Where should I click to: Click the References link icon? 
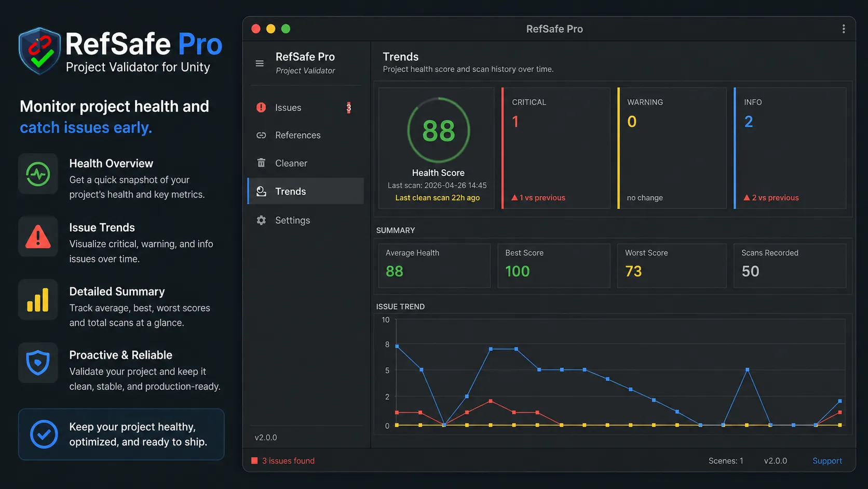[x=261, y=135]
